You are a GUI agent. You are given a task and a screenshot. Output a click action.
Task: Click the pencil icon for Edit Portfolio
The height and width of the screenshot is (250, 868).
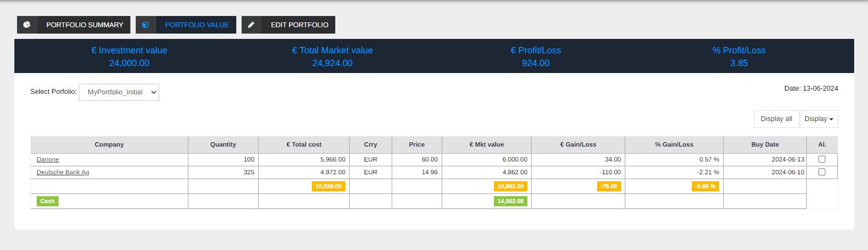coord(251,25)
